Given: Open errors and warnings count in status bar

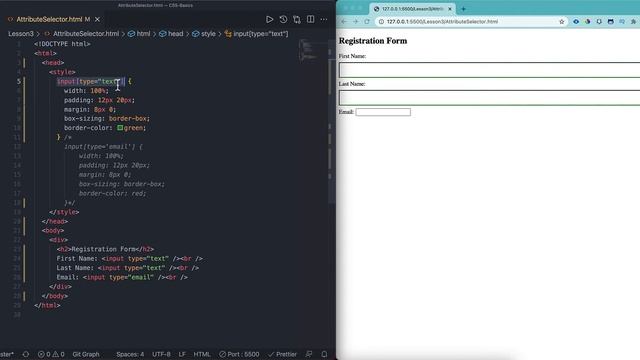Looking at the screenshot, I should click(x=51, y=354).
